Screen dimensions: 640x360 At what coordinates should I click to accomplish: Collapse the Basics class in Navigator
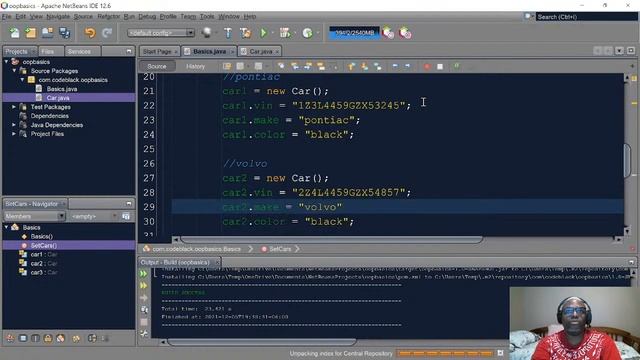(7, 227)
